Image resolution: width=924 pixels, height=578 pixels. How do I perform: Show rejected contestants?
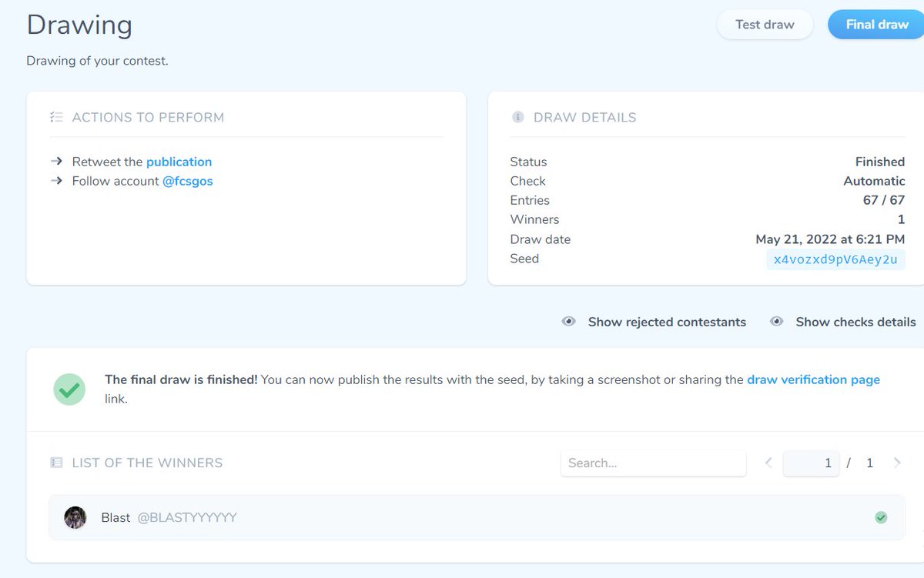[654, 322]
